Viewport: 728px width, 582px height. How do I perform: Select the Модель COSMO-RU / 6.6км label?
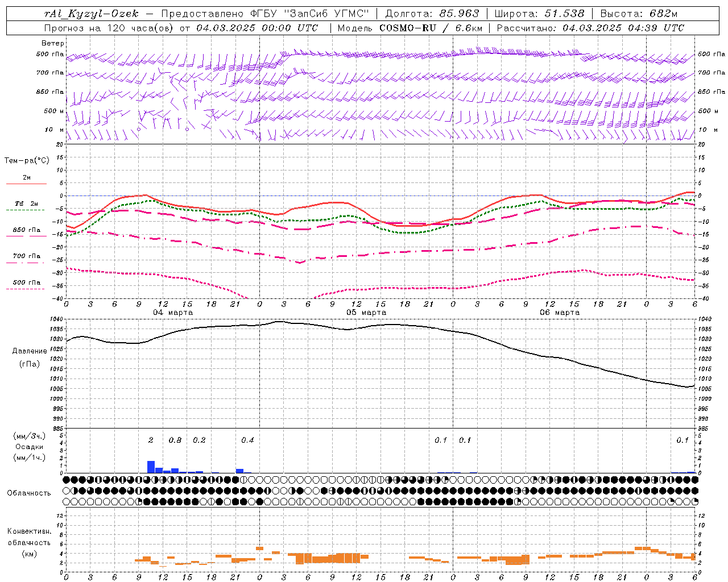pos(409,28)
